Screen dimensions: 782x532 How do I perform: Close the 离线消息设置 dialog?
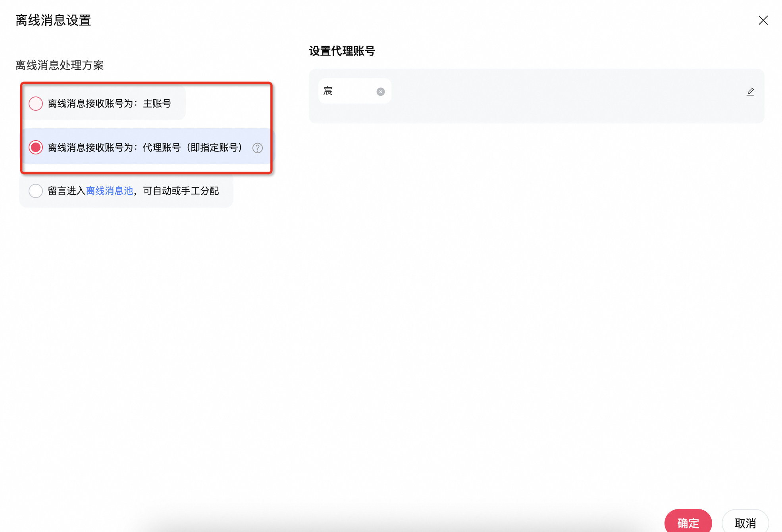click(763, 20)
